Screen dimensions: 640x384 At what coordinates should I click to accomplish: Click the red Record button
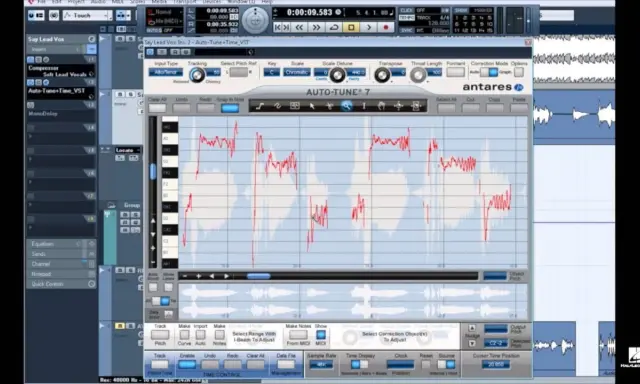pos(386,27)
